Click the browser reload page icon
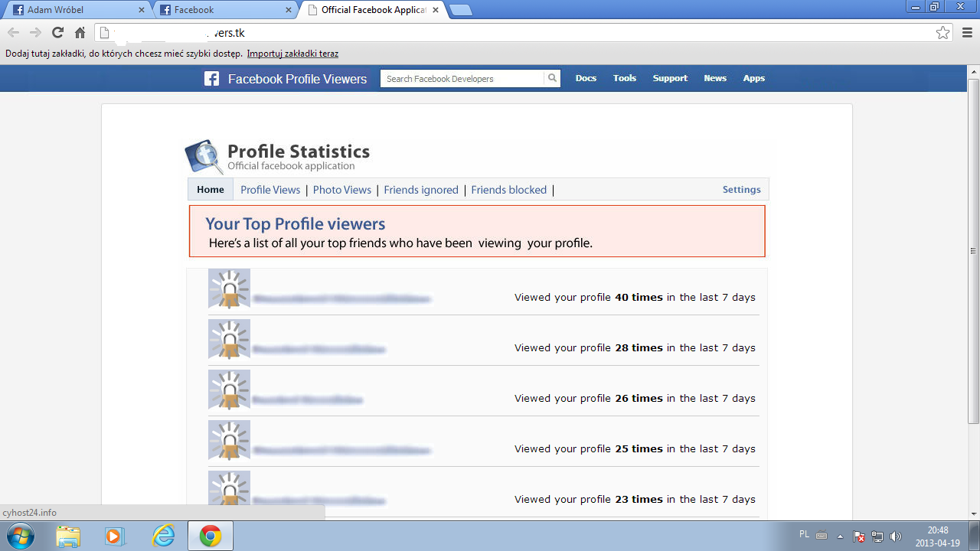 click(57, 33)
